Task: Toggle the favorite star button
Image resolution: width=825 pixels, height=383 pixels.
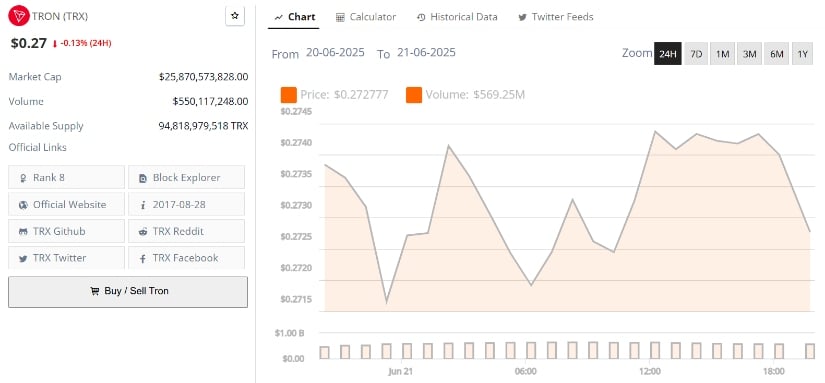Action: coord(235,16)
